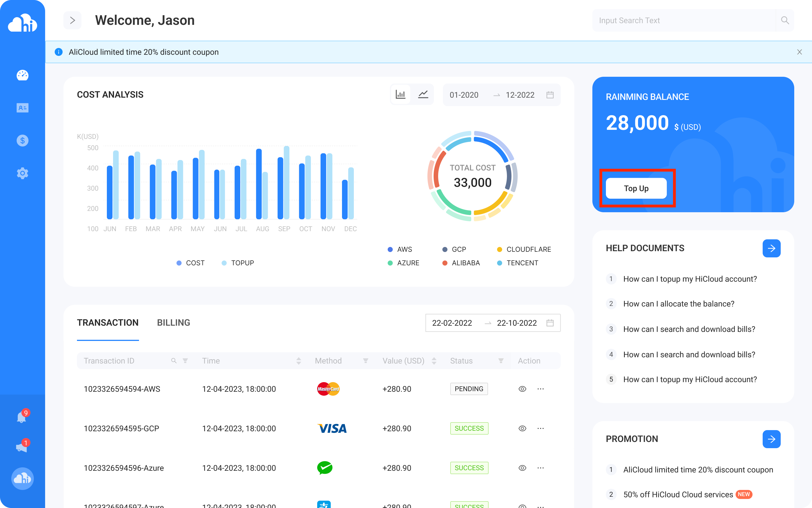Open more actions for 1023326594596-Azure
The height and width of the screenshot is (508, 812).
click(540, 468)
